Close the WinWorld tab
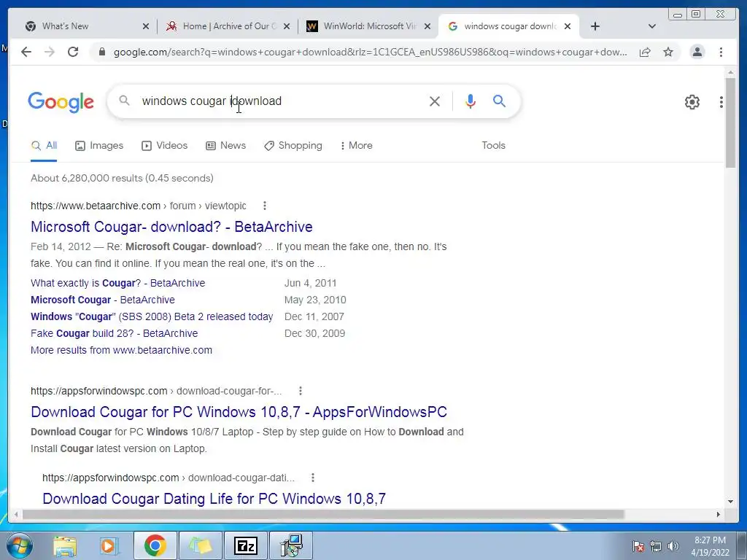This screenshot has height=560, width=747. 427,27
